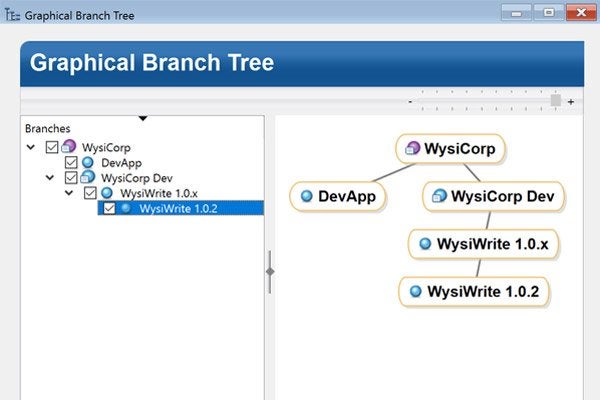
Task: Collapse the WysiWrite 1.0.x tree node
Action: (x=69, y=193)
